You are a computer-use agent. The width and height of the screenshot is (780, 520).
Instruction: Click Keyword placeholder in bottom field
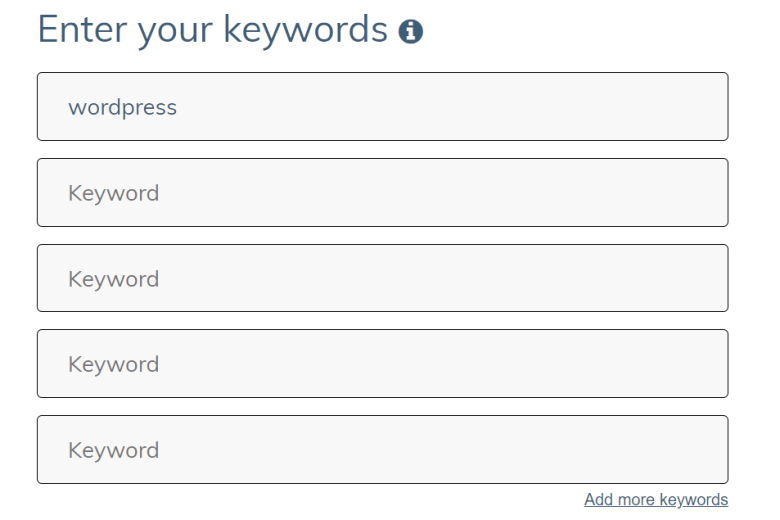pos(113,450)
